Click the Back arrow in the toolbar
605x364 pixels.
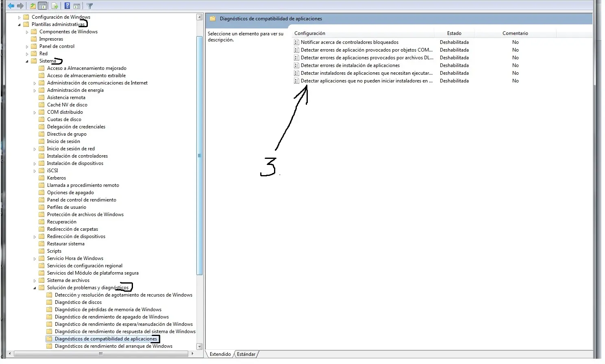[11, 6]
